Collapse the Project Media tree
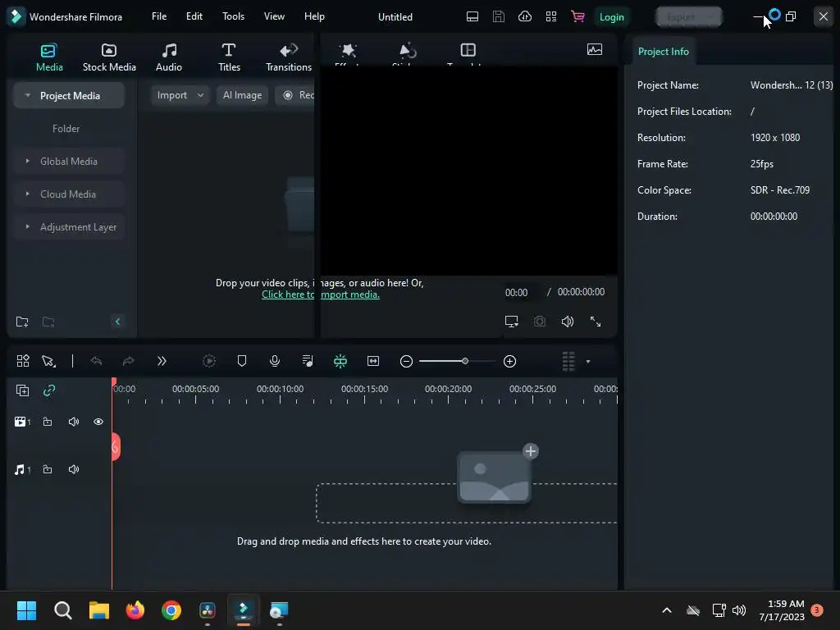 27,95
